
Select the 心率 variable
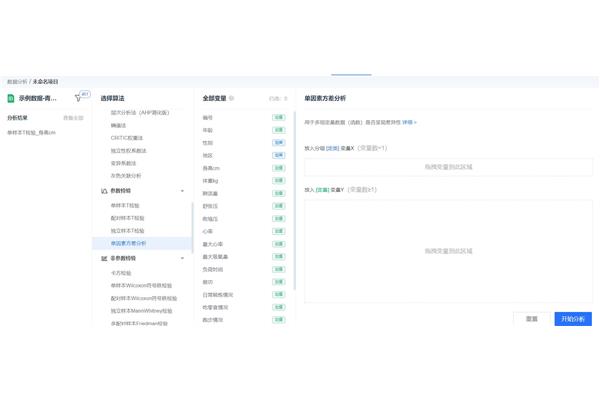[x=207, y=231]
